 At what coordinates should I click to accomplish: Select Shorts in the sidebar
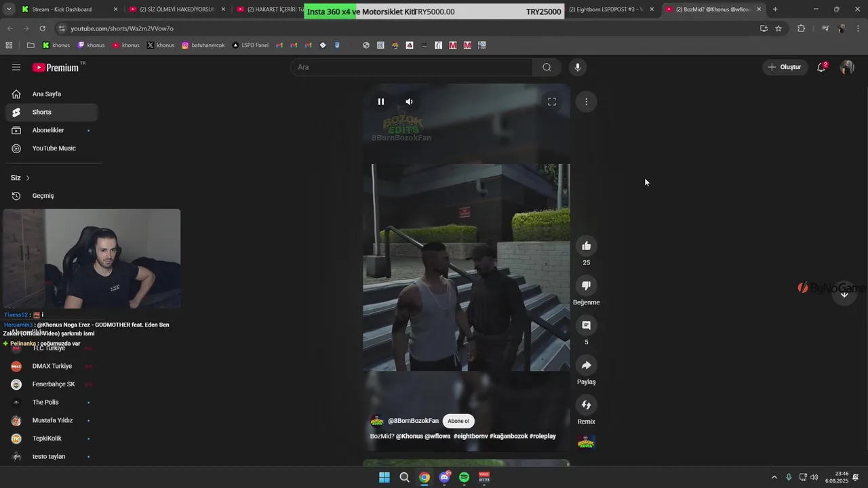click(52, 112)
